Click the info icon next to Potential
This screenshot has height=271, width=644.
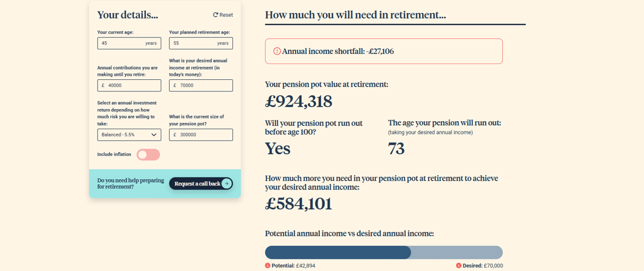(x=267, y=266)
